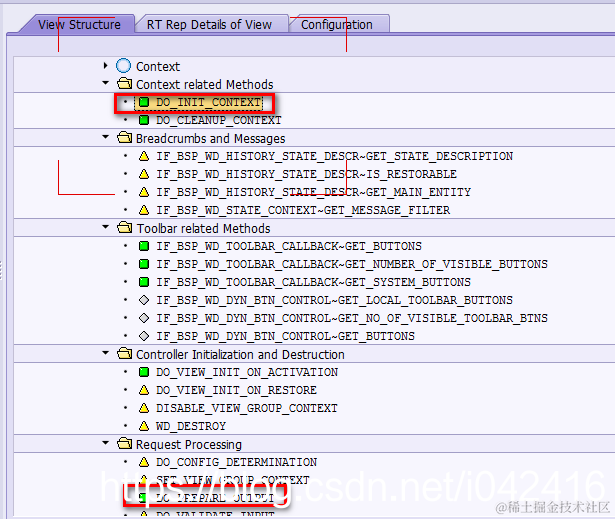Select IF_BSP_WD_DYN_BTN_CONTROL~GET_NO_OF_VISIBLE_TOOLBAR_BTNS method
Viewport: 615px width, 519px height.
tap(352, 318)
